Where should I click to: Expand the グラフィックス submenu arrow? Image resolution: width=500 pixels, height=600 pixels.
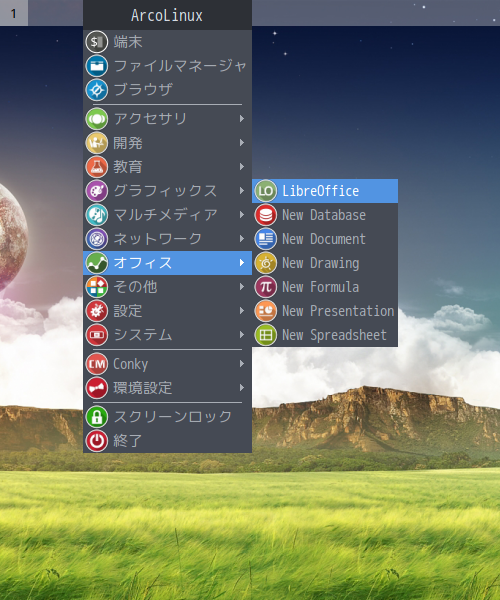(x=242, y=191)
